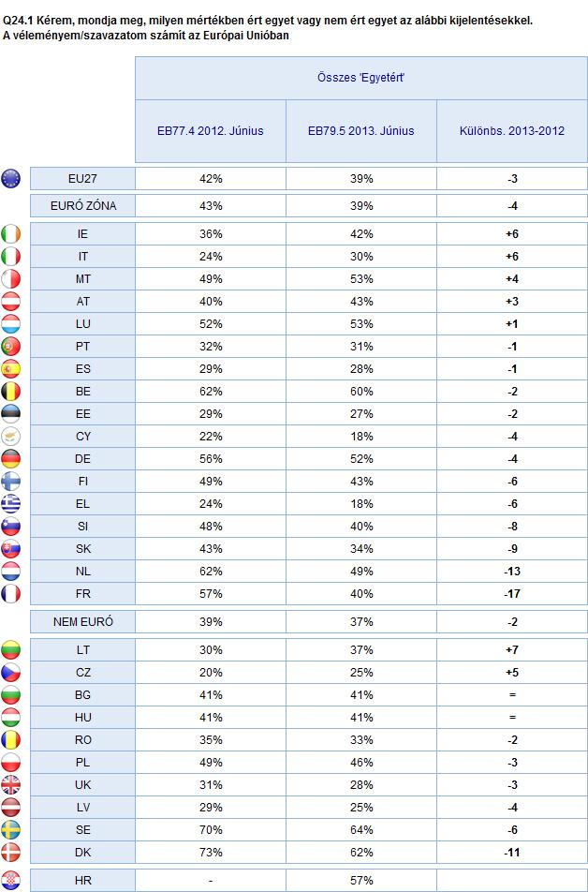The image size is (588, 892).
Task: Click the NEM EURÓ row label
Action: (x=83, y=622)
